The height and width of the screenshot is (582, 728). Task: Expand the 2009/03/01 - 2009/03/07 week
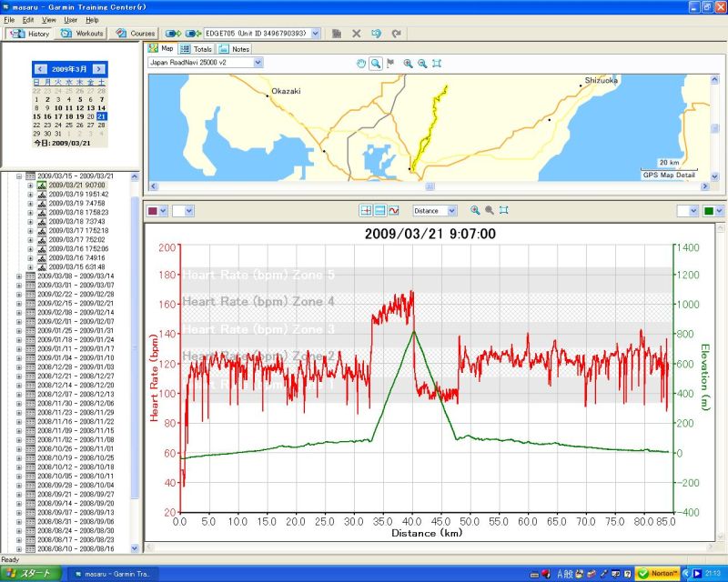coord(19,286)
